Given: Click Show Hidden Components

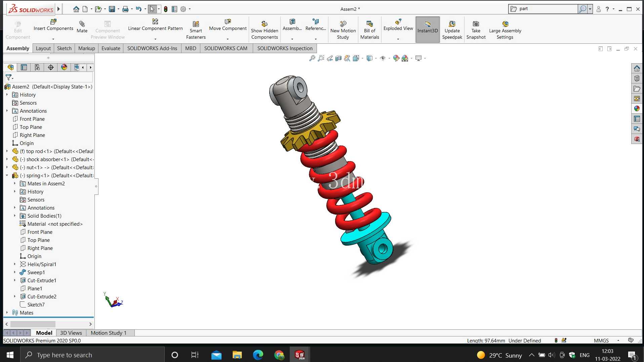Looking at the screenshot, I should point(265,30).
